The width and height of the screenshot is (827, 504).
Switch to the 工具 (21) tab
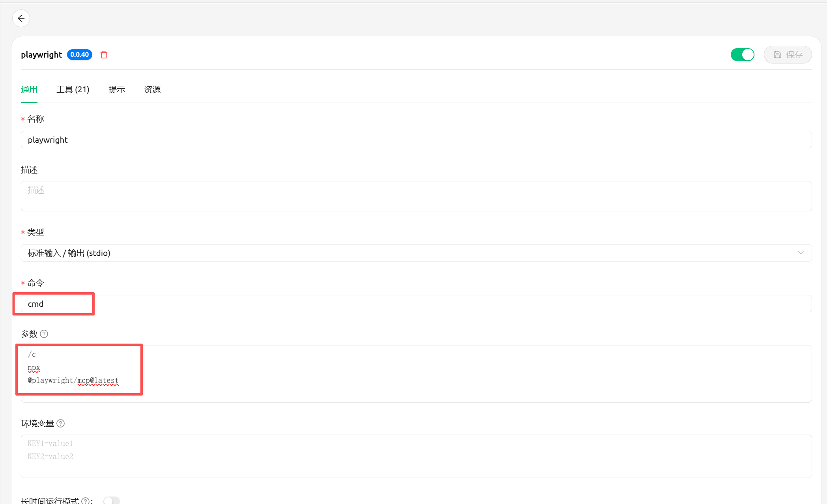tap(73, 90)
